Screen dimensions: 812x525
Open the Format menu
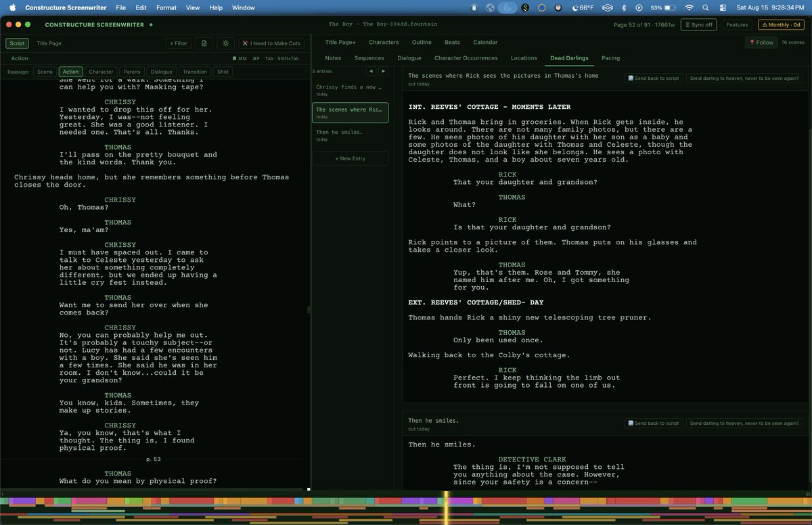(x=166, y=7)
